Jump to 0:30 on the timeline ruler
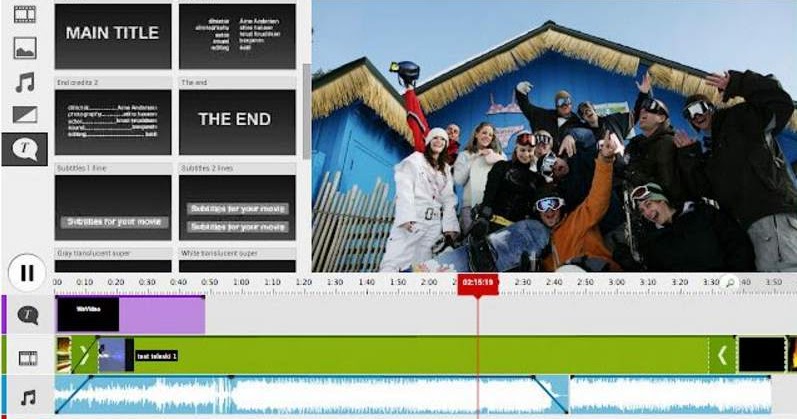 pyautogui.click(x=147, y=282)
